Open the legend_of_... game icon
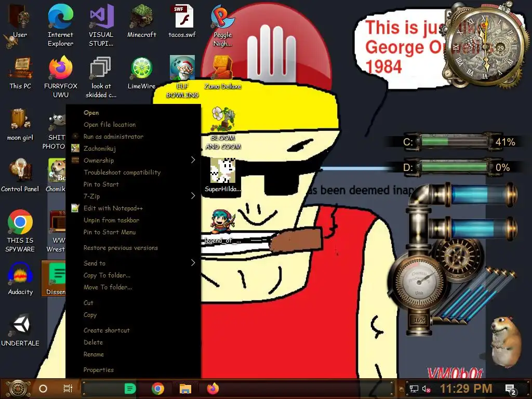This screenshot has width=532, height=399. coord(222,227)
